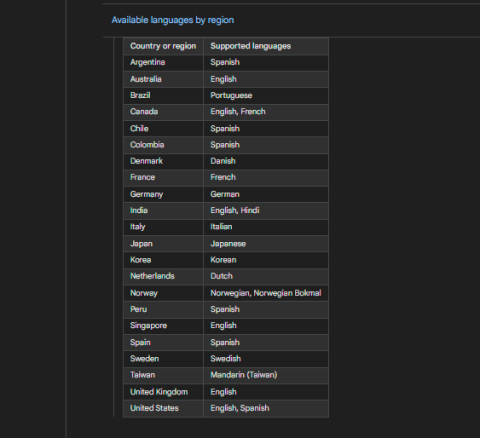Viewport: 480px width, 438px height.
Task: Select the Supported languages column header
Action: [x=266, y=46]
